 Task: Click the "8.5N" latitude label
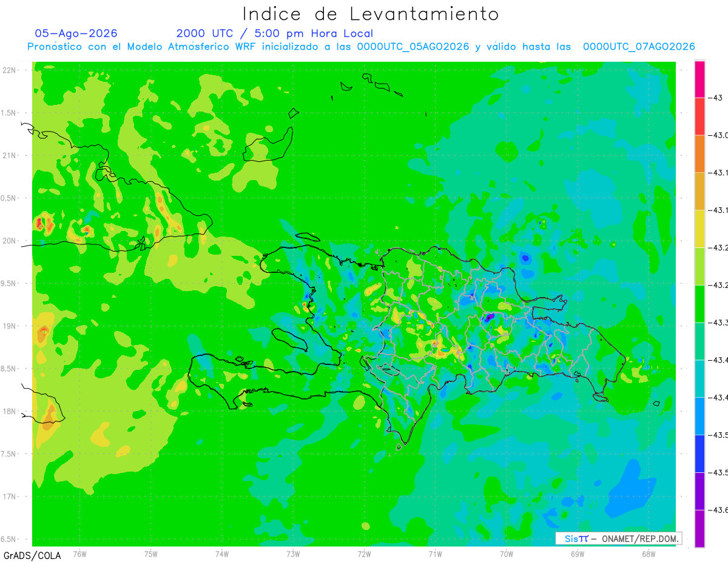click(x=9, y=369)
